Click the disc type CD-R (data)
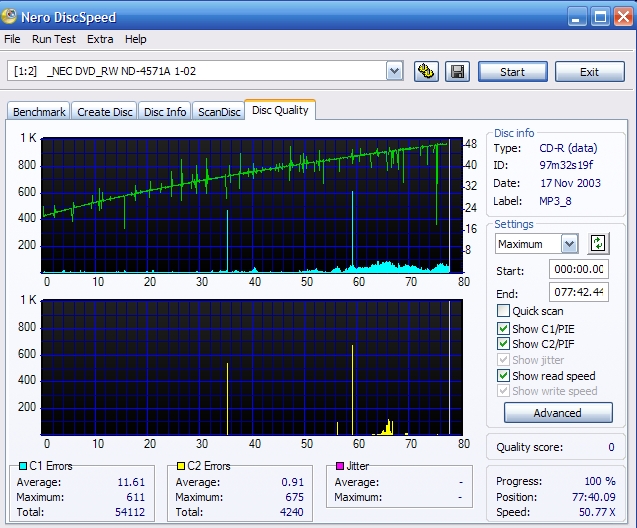Screen dimensions: 637x528 tap(568, 148)
